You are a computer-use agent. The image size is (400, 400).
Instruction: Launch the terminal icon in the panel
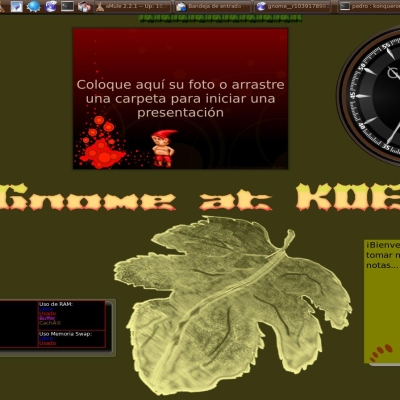point(67,6)
